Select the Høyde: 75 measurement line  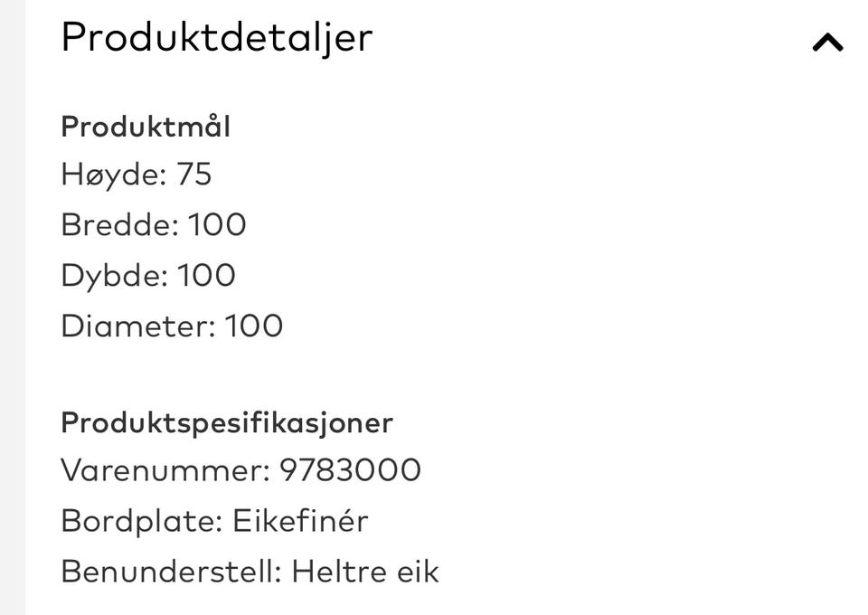(x=136, y=175)
